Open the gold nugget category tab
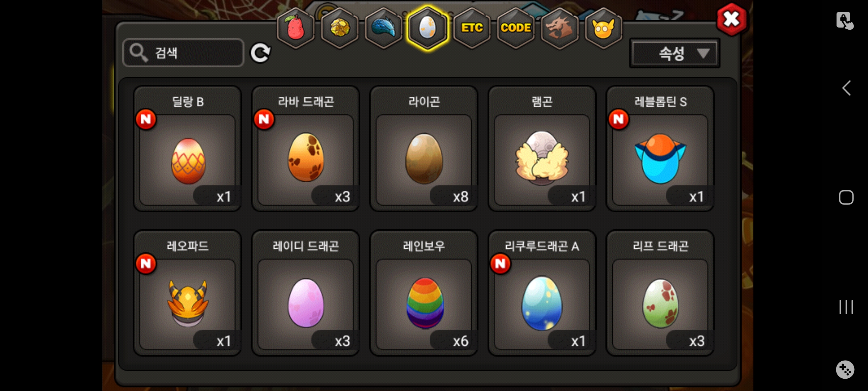 click(x=340, y=28)
